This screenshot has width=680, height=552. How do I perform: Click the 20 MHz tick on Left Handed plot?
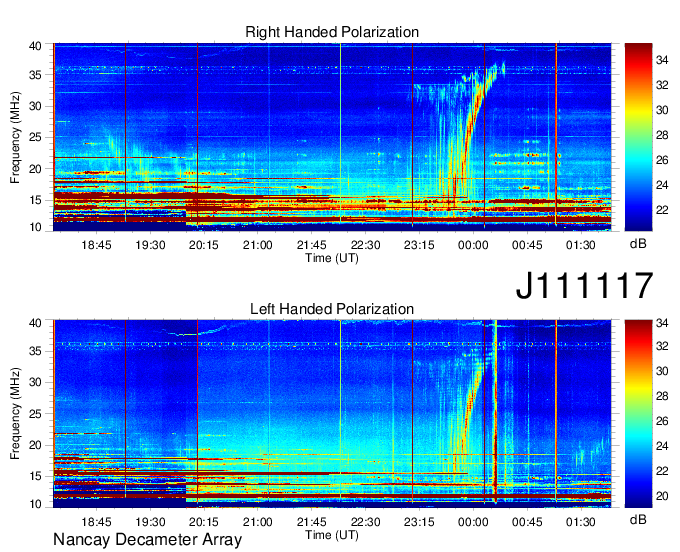coord(35,445)
